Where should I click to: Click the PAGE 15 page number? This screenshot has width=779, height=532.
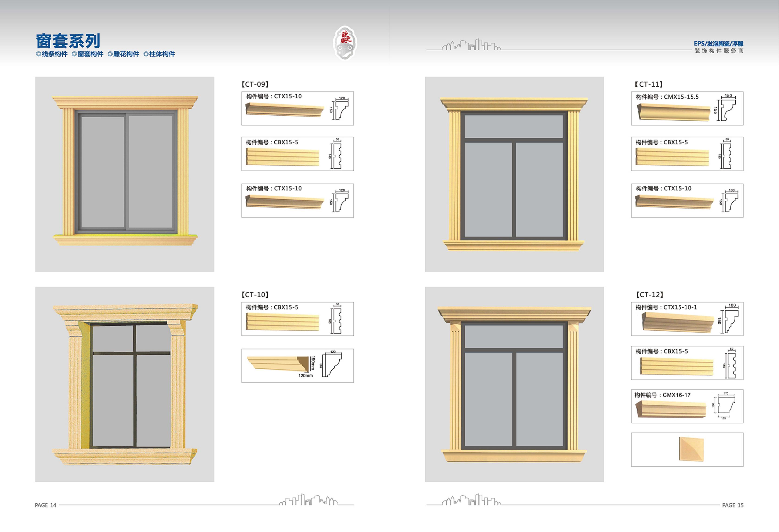(733, 505)
